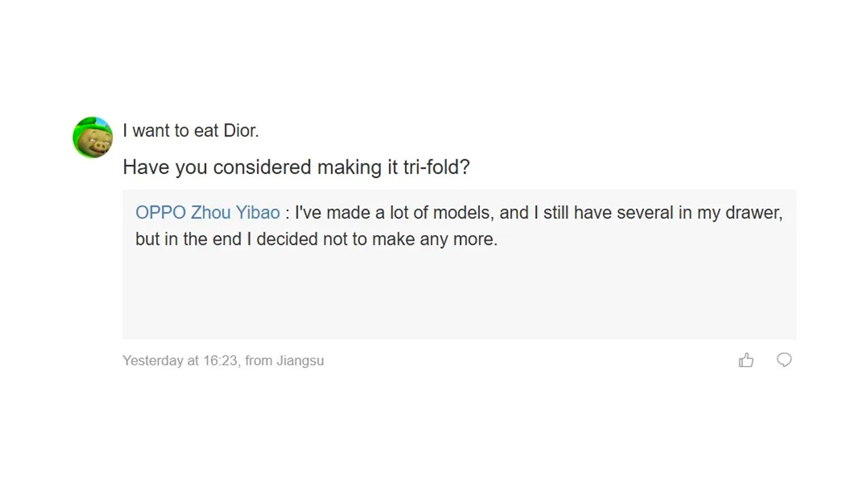Click the green pig avatar picture
The height and width of the screenshot is (488, 868).
click(x=93, y=137)
